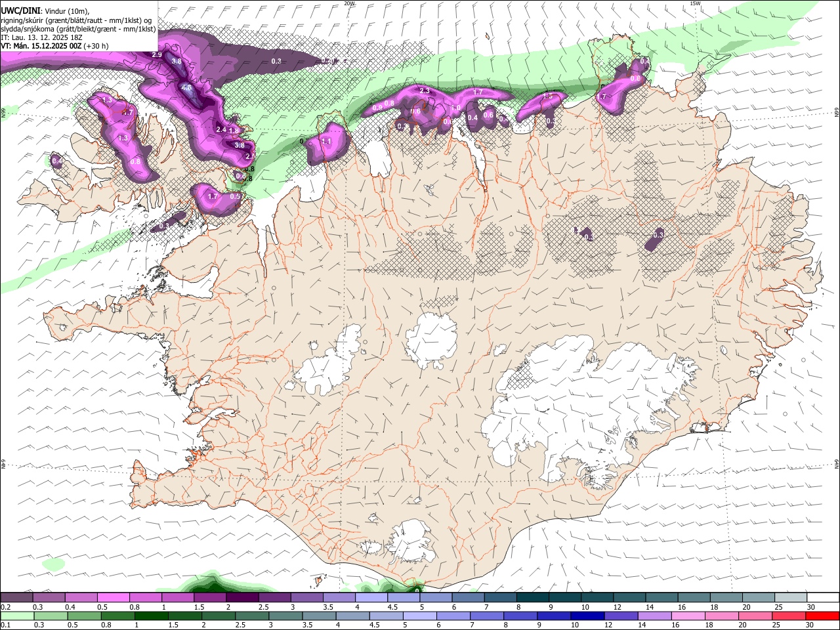The image size is (840, 630).
Task: Click the 0.9 precipitation value label
Action: tap(377, 108)
